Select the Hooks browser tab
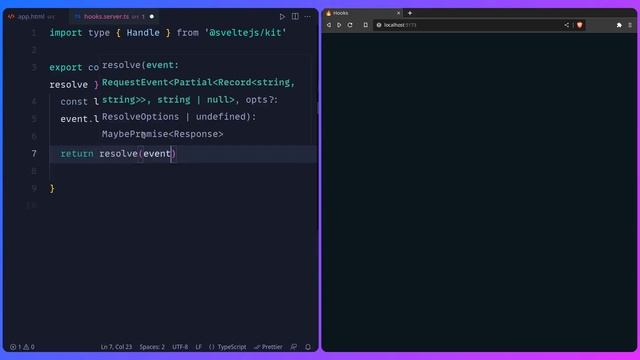Image resolution: width=640 pixels, height=360 pixels. 363,13
